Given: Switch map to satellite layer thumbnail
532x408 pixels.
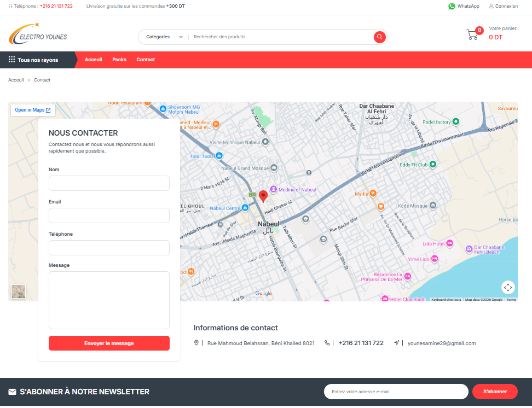Looking at the screenshot, I should (x=19, y=292).
